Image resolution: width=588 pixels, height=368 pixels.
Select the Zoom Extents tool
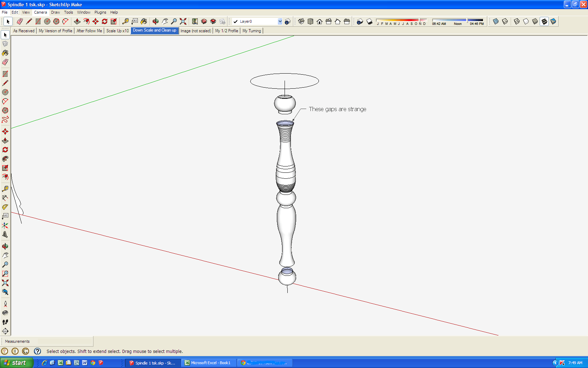pyautogui.click(x=183, y=21)
